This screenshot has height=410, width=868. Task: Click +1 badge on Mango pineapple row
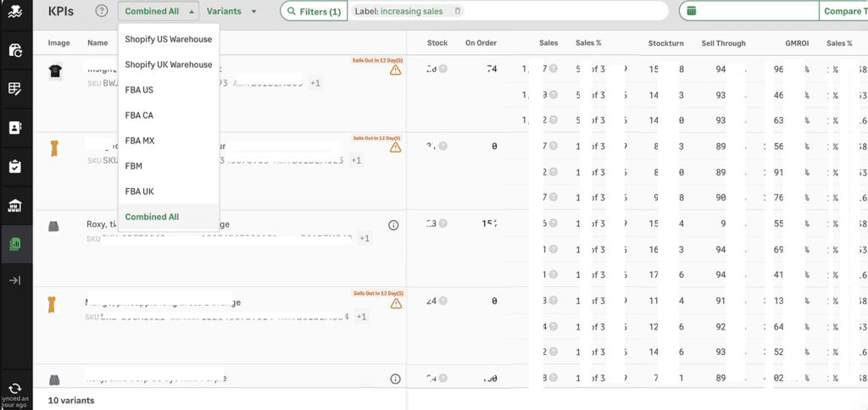click(x=360, y=317)
